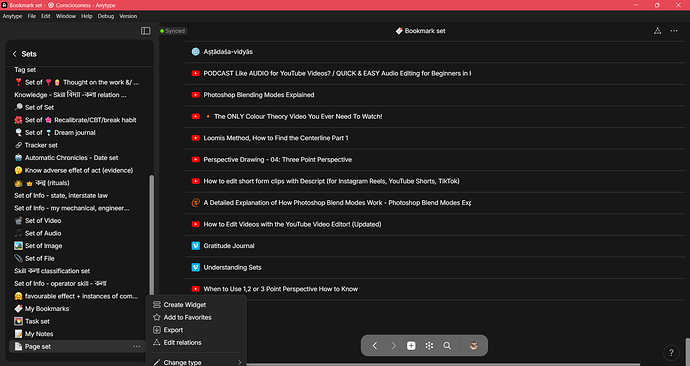Open the Debug menu

coord(106,16)
